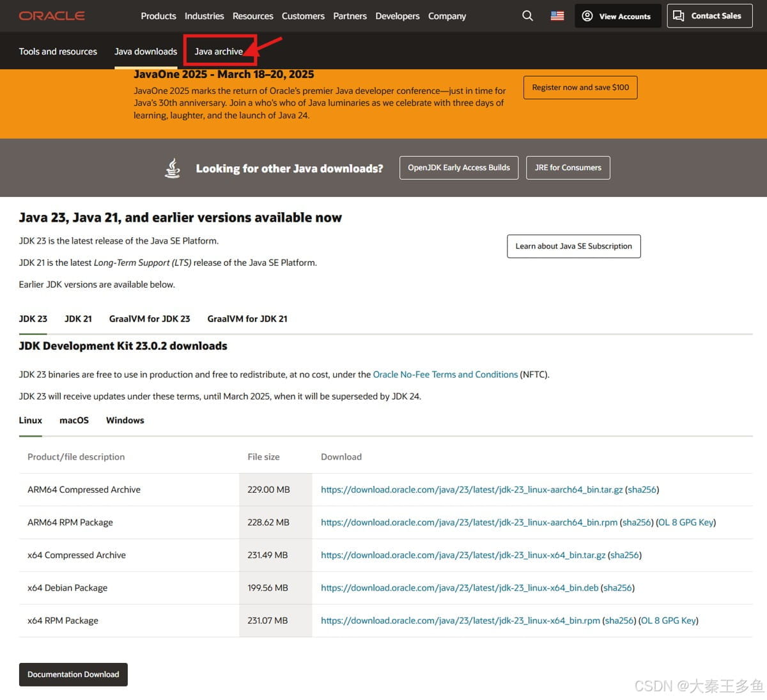Click the Oracle logo
The height and width of the screenshot is (700, 767).
click(x=52, y=16)
